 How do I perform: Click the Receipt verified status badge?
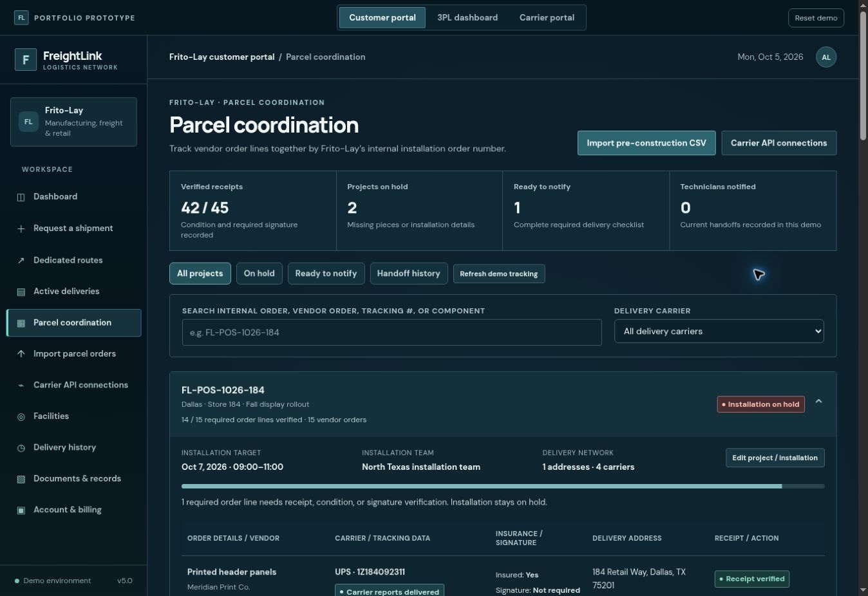coord(751,579)
